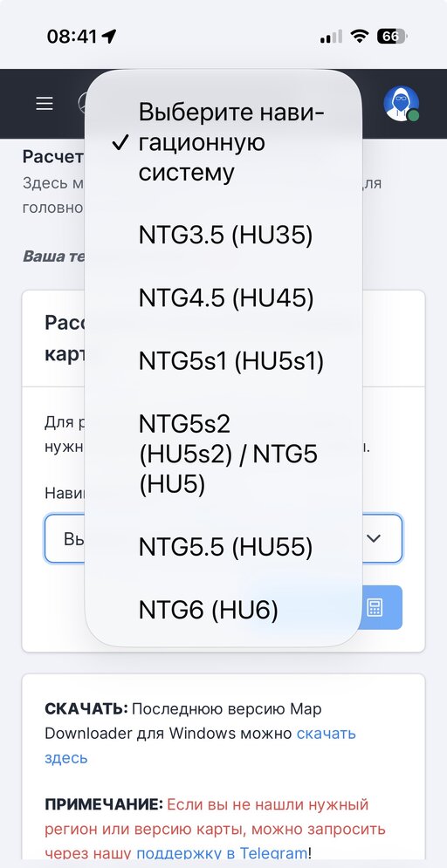Open the 'скачать здесь' download link
Screen dimensions: 447x868
[200, 745]
